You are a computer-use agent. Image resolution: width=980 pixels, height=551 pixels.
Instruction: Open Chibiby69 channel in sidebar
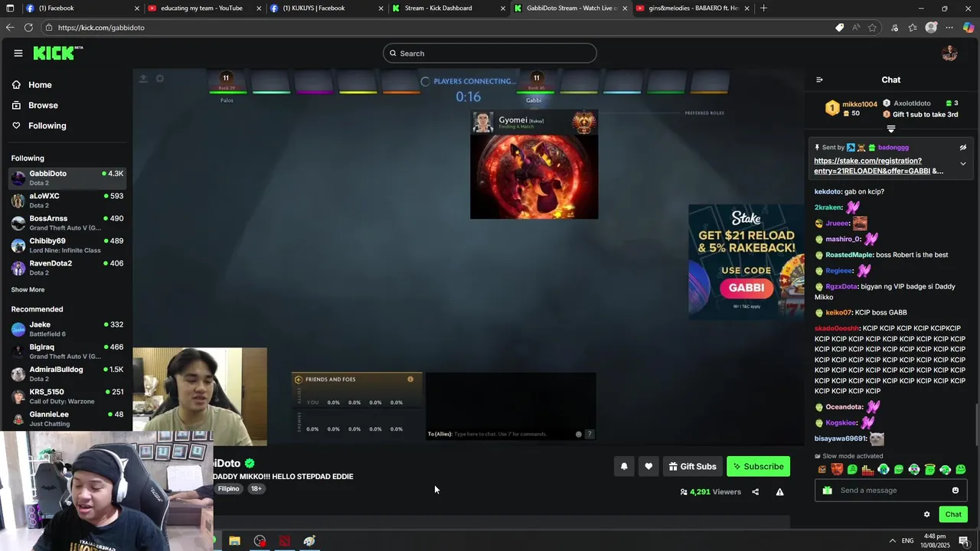[x=67, y=245]
